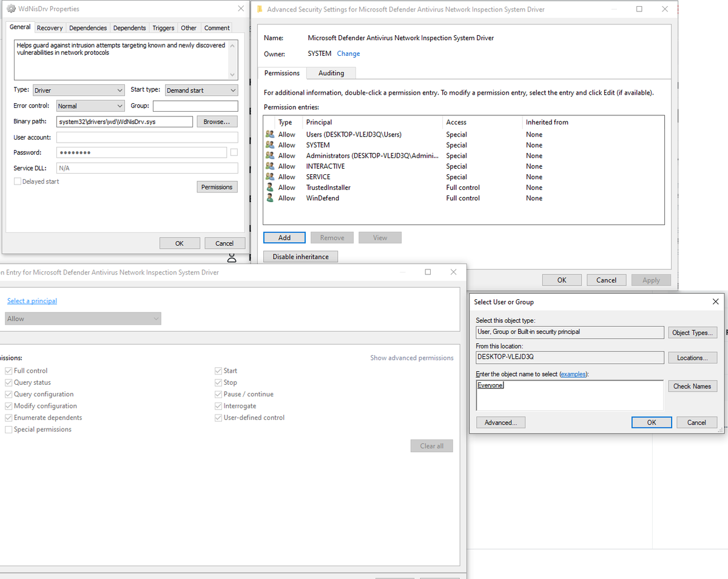Switch to the Triggers tab

pos(163,28)
